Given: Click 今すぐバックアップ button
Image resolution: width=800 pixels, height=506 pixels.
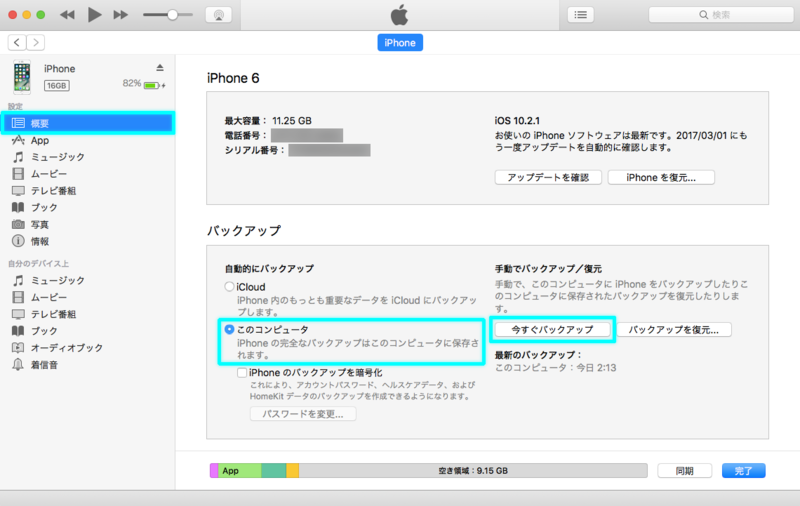Looking at the screenshot, I should [553, 330].
